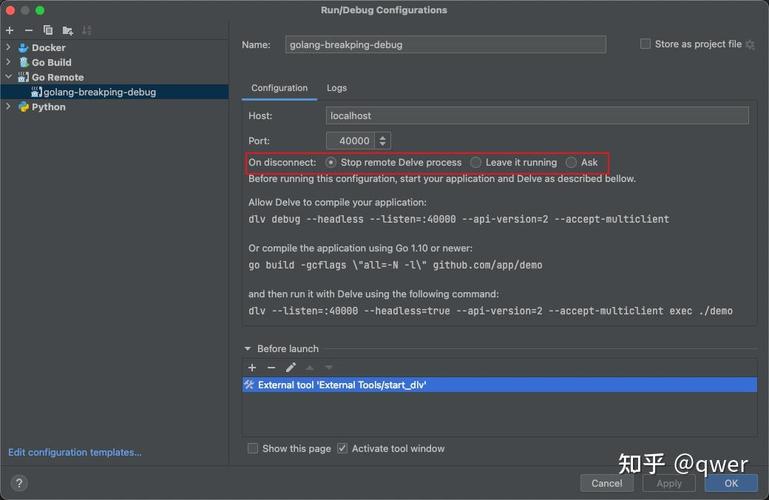Switch to the Configuration tab
The height and width of the screenshot is (500, 769).
(x=280, y=88)
